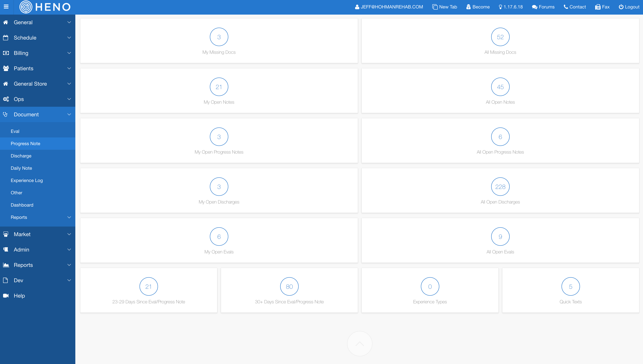Select Progress Note in sidebar

pos(26,143)
